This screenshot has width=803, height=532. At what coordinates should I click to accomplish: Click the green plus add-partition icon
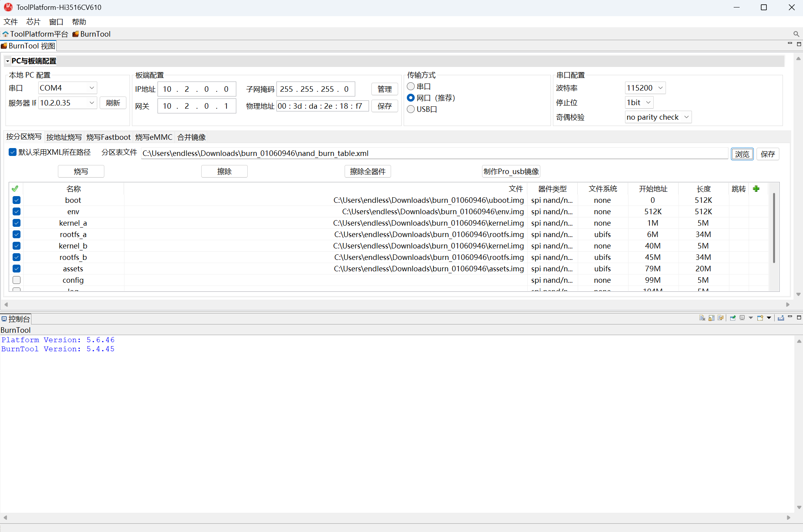[756, 189]
